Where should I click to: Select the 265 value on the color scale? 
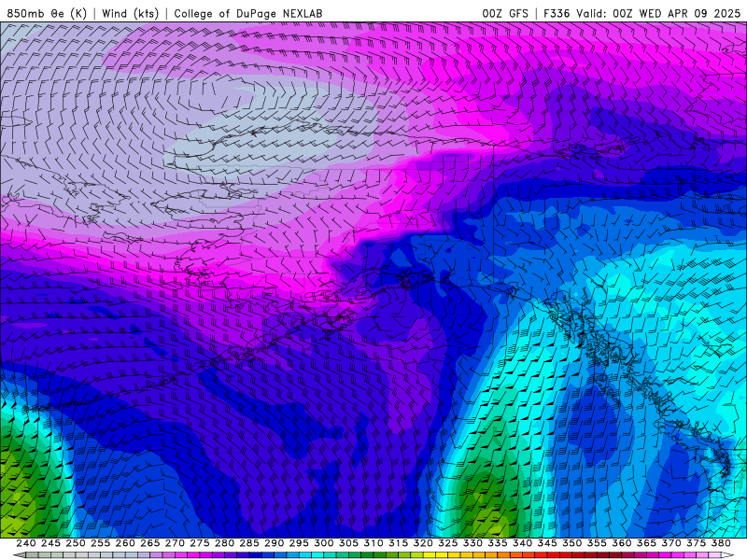[150, 543]
